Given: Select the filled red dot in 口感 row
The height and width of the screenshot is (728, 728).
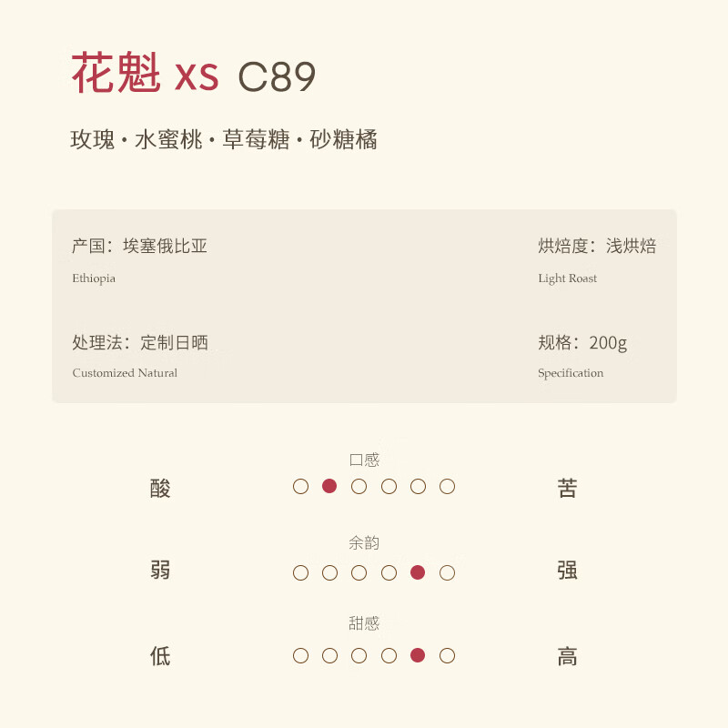Looking at the screenshot, I should tap(329, 486).
